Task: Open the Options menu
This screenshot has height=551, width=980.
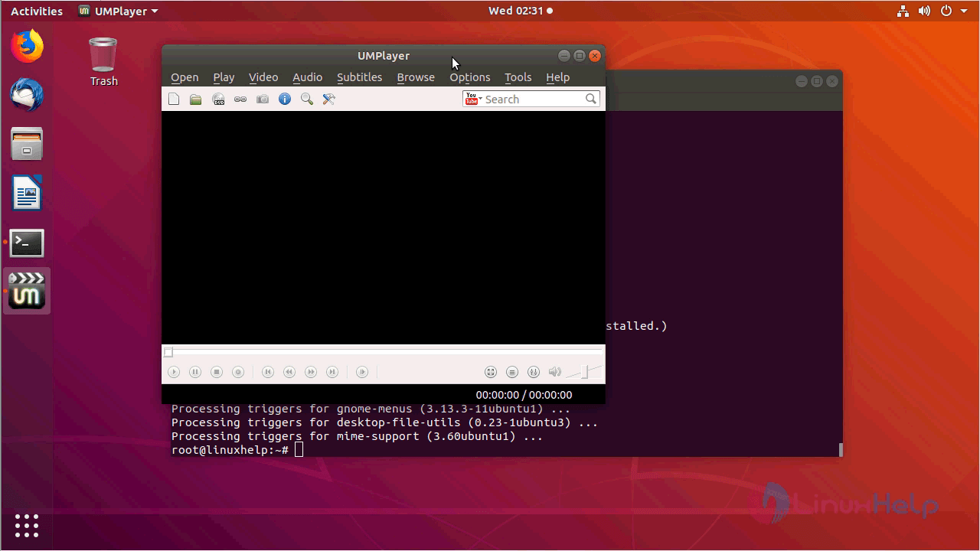Action: point(469,77)
